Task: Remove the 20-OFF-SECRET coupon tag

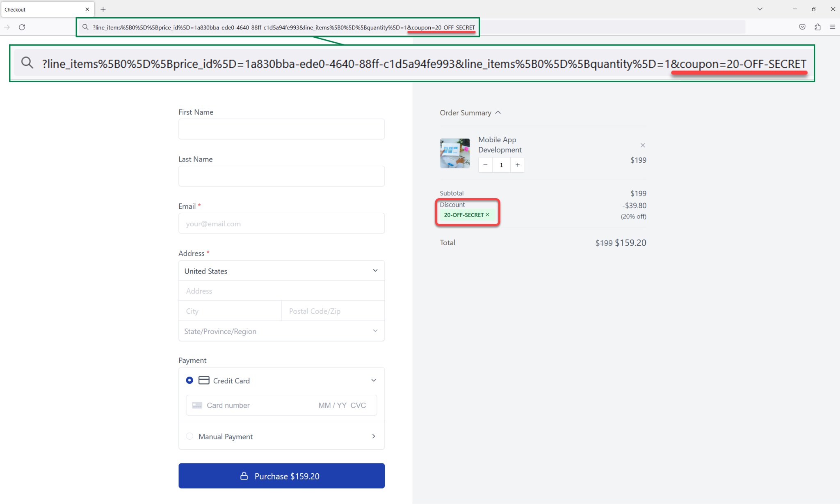Action: (488, 215)
